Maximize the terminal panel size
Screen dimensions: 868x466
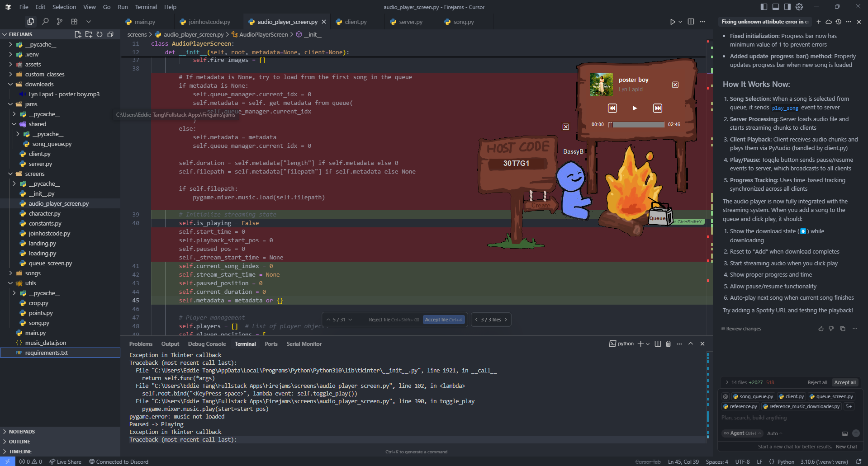(x=691, y=344)
